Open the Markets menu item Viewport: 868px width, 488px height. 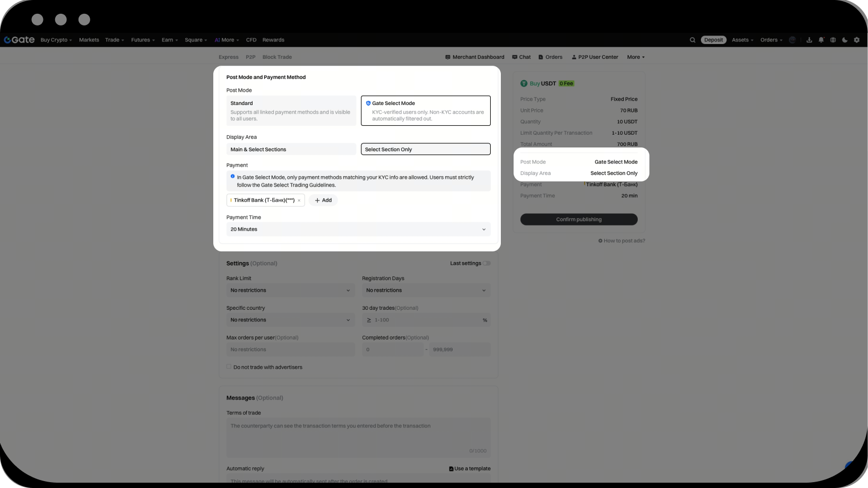pyautogui.click(x=89, y=40)
